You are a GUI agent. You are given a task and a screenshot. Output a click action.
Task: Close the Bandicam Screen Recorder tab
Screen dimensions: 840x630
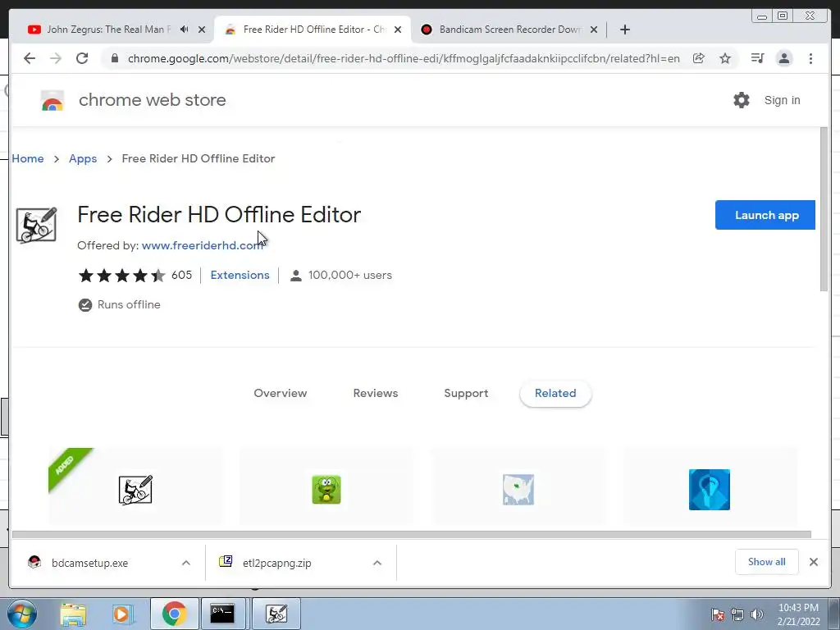[594, 30]
